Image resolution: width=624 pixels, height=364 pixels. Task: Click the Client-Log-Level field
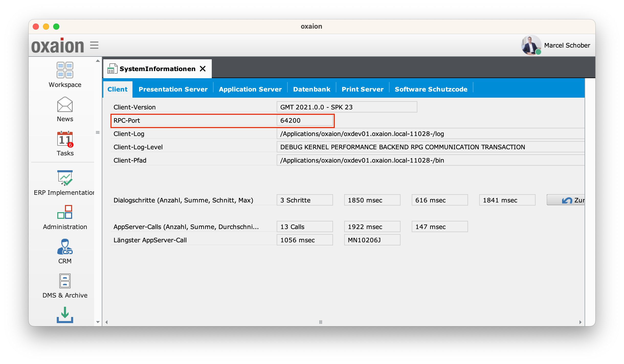click(x=431, y=147)
